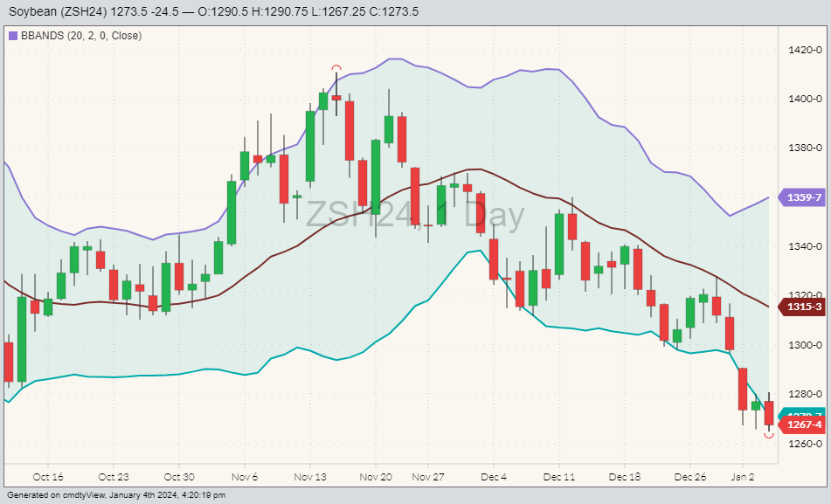
Task: Click the 1280-0 price axis label
Action: [x=805, y=394]
